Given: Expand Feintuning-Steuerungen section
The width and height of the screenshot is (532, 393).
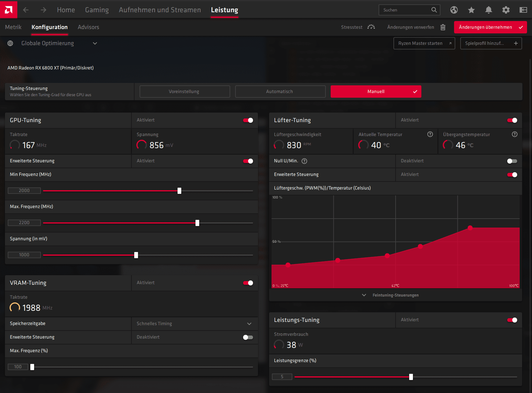Looking at the screenshot, I should 390,295.
